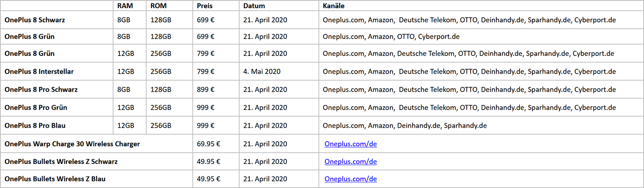Open Oneplus.com/de link for Bullets Wireless Z Schwarz

[x=350, y=161]
